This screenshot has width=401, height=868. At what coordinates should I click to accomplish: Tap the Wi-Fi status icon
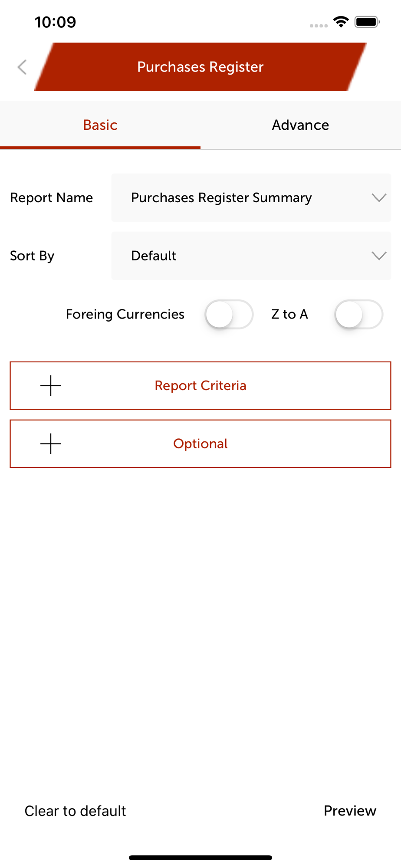(341, 22)
